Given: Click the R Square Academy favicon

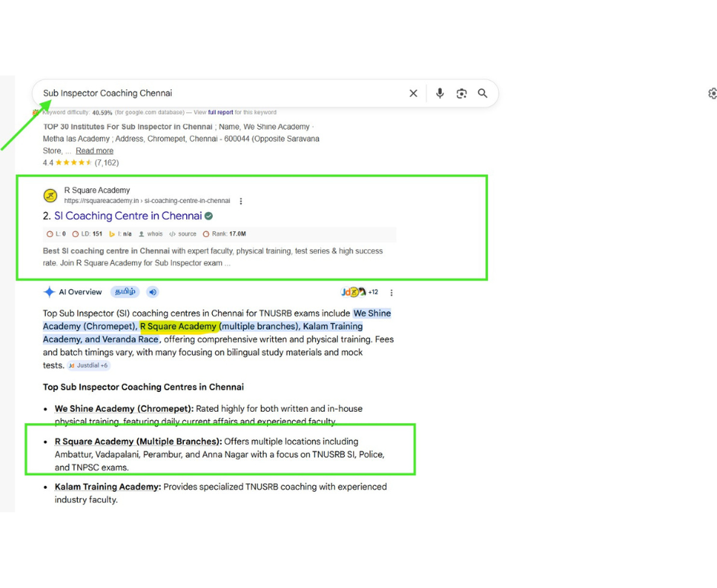Looking at the screenshot, I should (50, 196).
